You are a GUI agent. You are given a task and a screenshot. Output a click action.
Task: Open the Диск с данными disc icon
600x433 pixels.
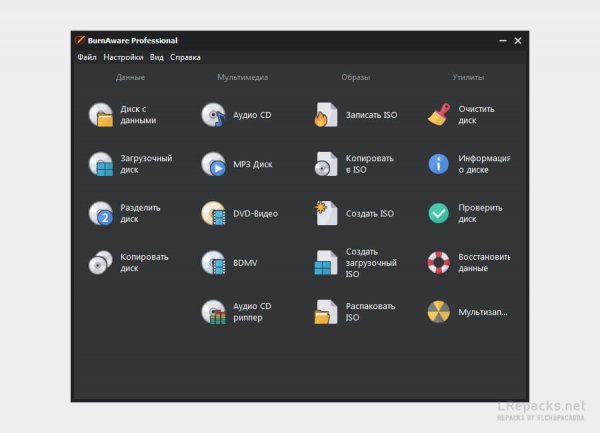click(x=101, y=114)
